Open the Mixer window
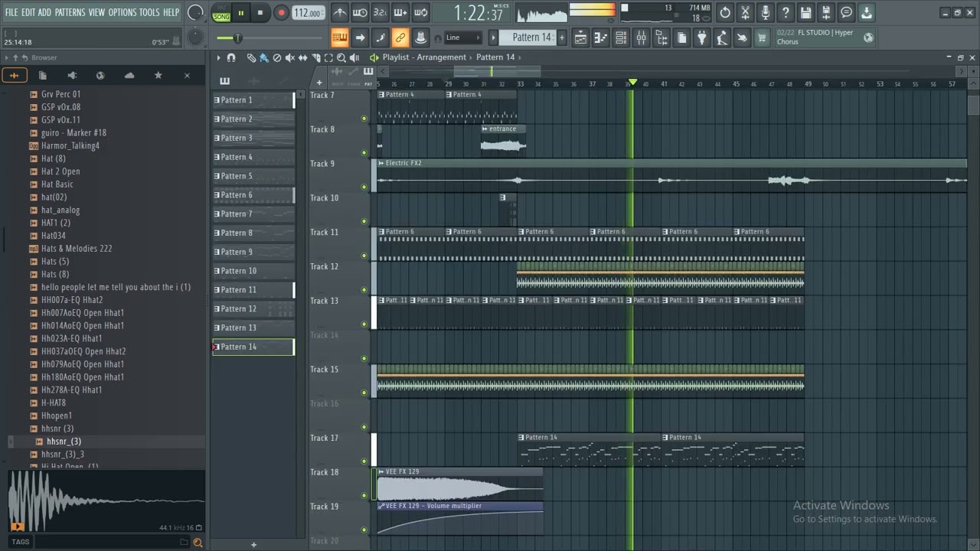980x551 pixels. 642,37
